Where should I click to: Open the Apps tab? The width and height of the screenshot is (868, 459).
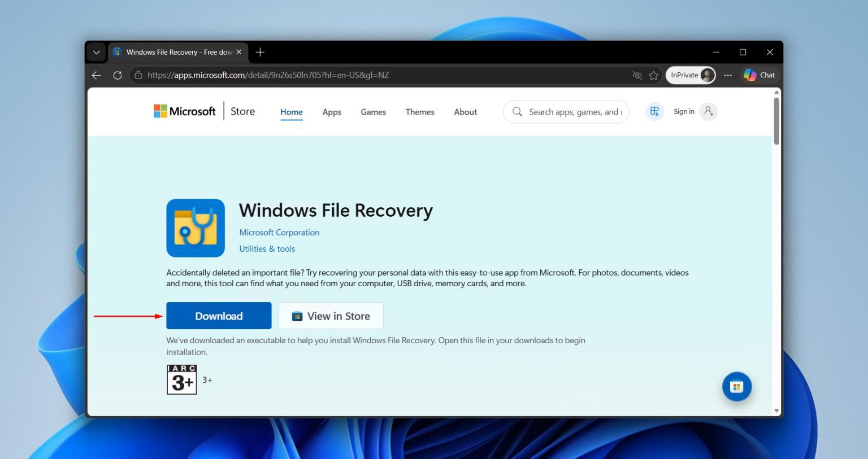[332, 112]
